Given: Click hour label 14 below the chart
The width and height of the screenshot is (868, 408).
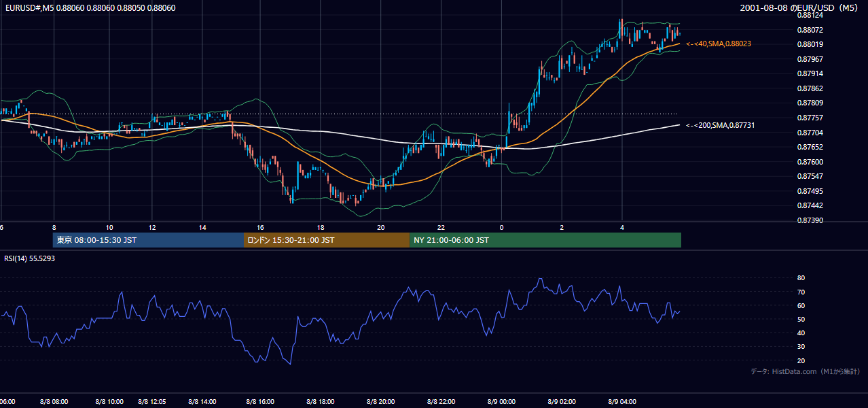Looking at the screenshot, I should click(202, 227).
